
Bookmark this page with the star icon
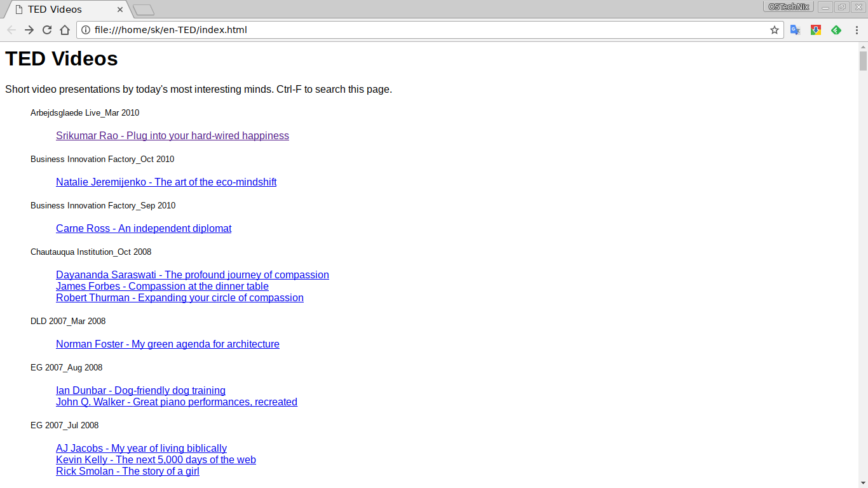pyautogui.click(x=775, y=30)
